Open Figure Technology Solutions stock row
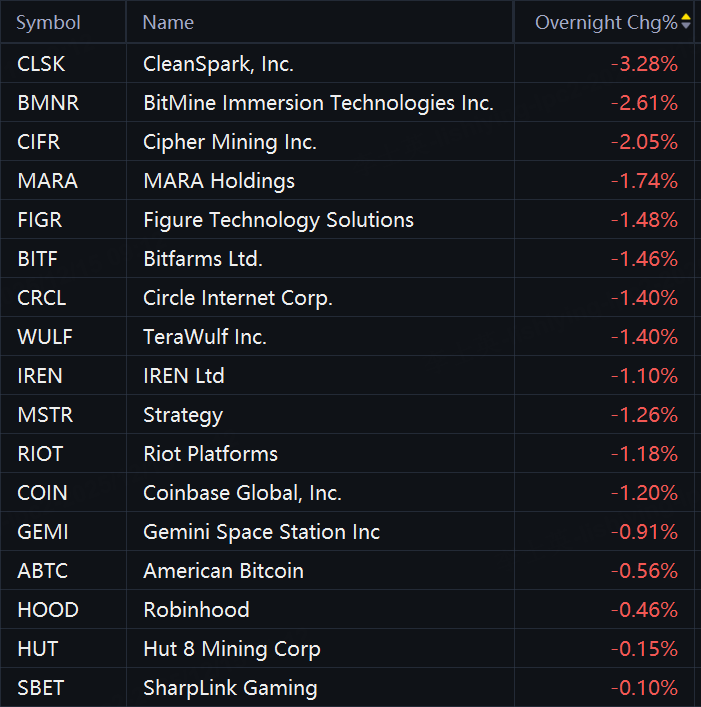701x707 pixels. pos(278,220)
